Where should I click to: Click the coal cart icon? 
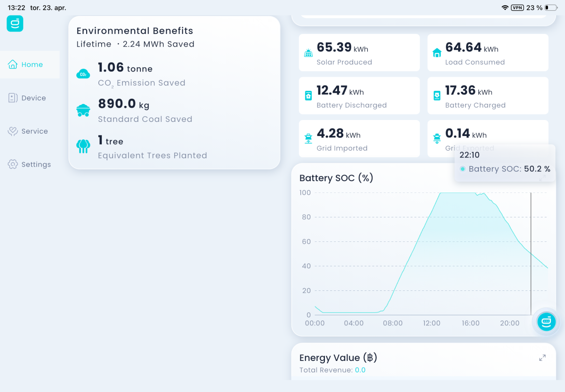tap(83, 110)
